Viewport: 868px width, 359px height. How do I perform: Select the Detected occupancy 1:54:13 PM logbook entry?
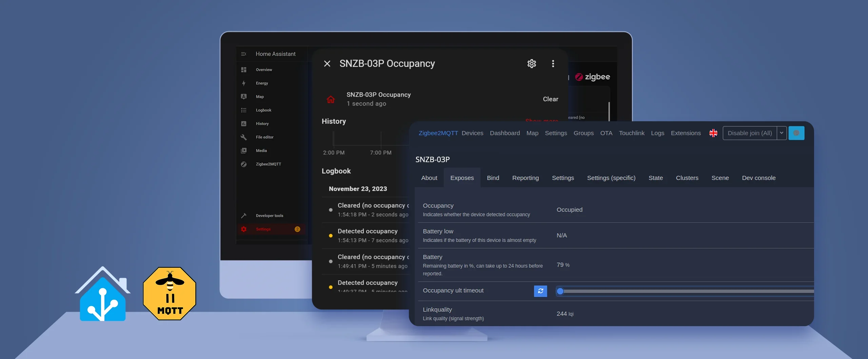point(368,236)
